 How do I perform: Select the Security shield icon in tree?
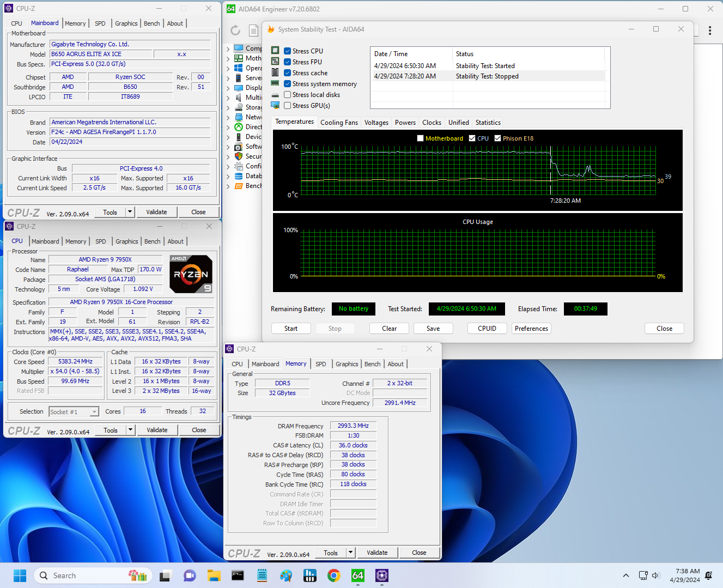[239, 156]
